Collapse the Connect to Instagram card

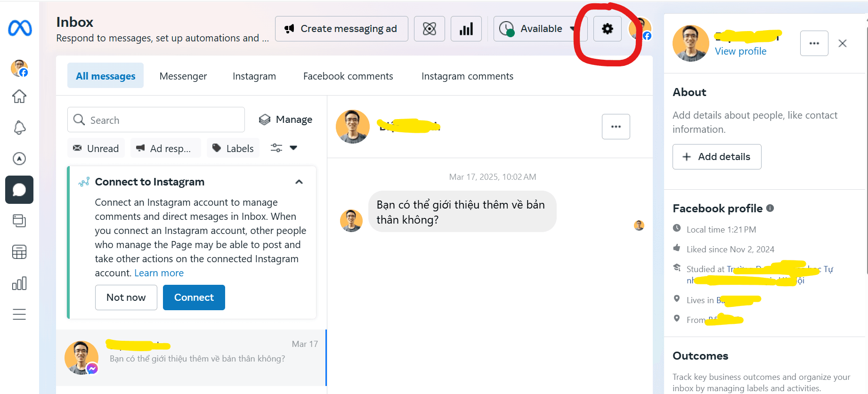[x=299, y=182]
